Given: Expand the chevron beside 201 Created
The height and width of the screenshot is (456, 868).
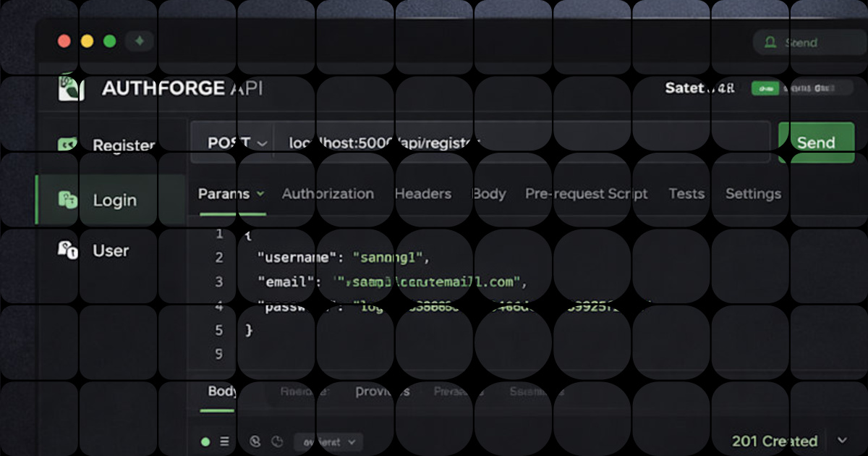Looking at the screenshot, I should (842, 440).
